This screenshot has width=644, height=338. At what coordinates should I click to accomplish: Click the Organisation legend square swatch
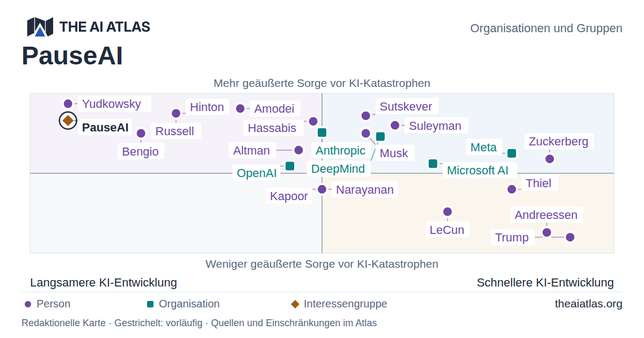coord(150,304)
